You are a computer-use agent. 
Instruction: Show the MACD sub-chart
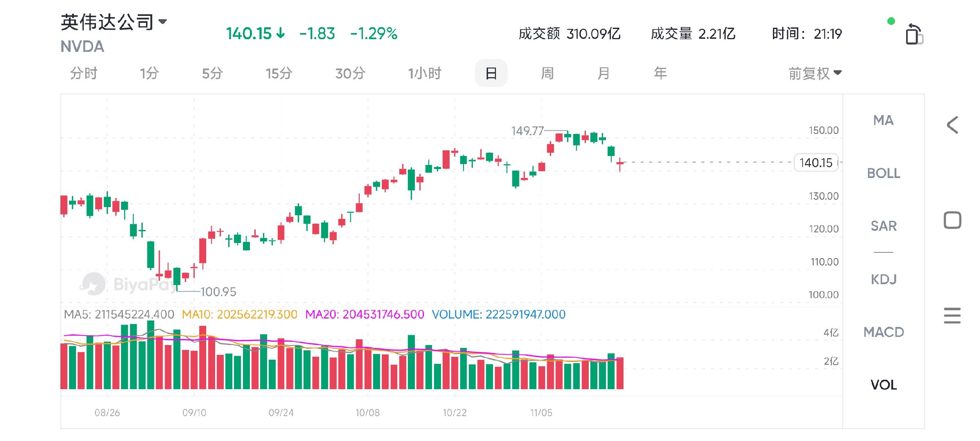click(x=883, y=332)
